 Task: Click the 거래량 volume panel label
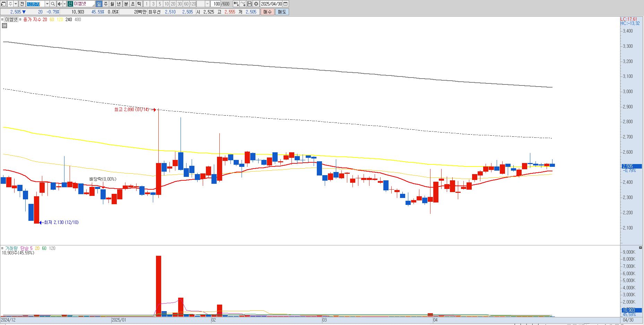click(11, 248)
